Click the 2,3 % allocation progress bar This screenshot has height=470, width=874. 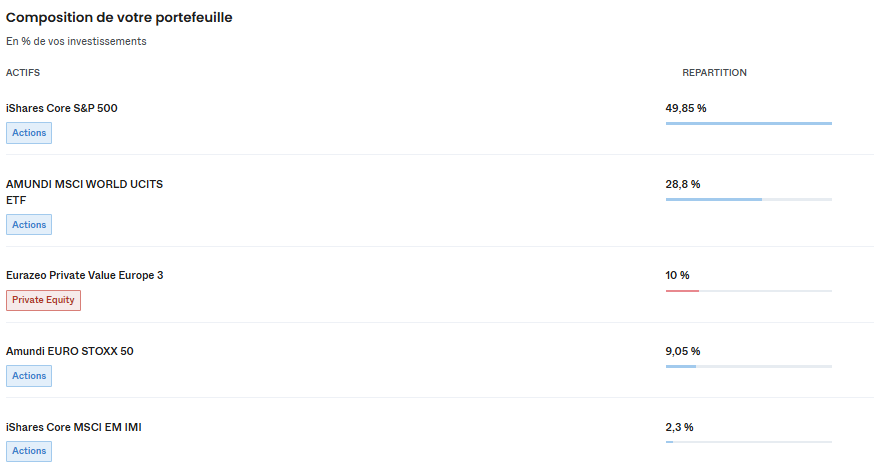pos(749,442)
